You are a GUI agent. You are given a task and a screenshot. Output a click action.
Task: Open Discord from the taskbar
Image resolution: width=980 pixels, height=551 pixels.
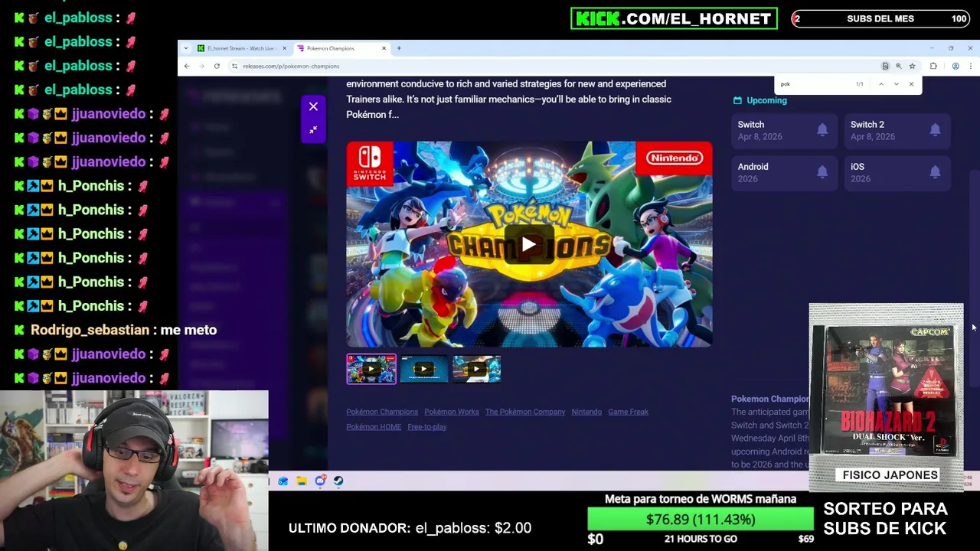pos(320,481)
